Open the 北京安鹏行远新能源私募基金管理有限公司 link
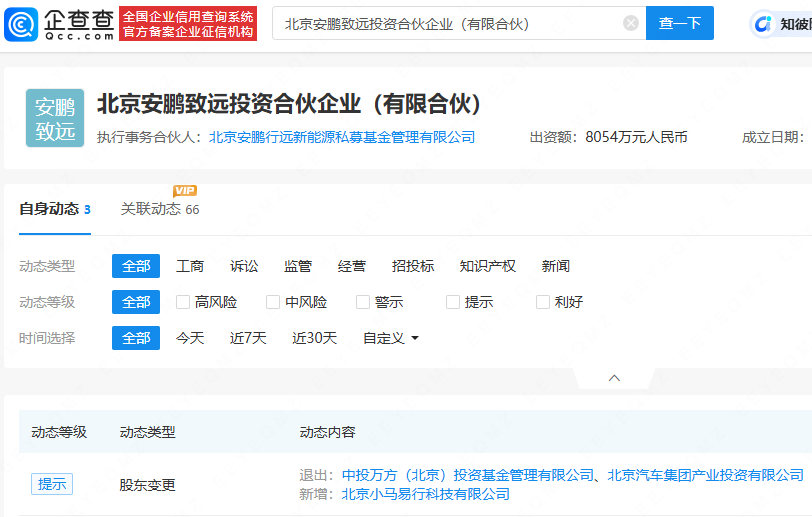This screenshot has width=812, height=517. pos(342,137)
